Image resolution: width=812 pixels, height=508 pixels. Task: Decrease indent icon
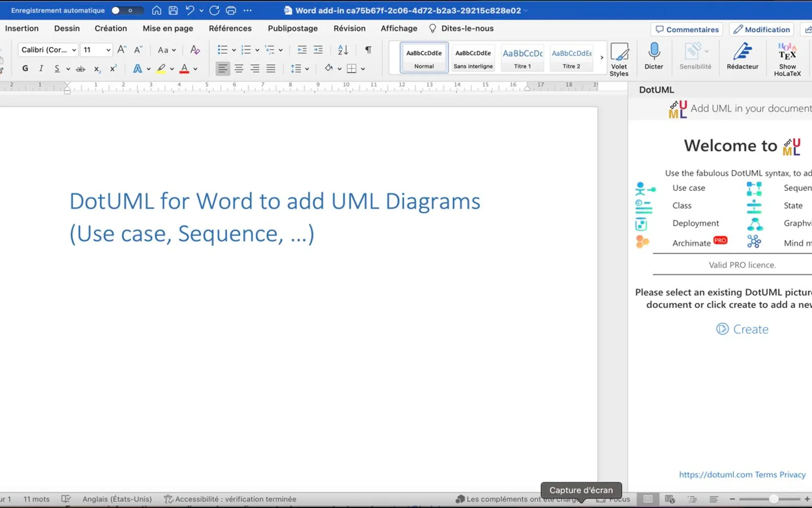[302, 50]
